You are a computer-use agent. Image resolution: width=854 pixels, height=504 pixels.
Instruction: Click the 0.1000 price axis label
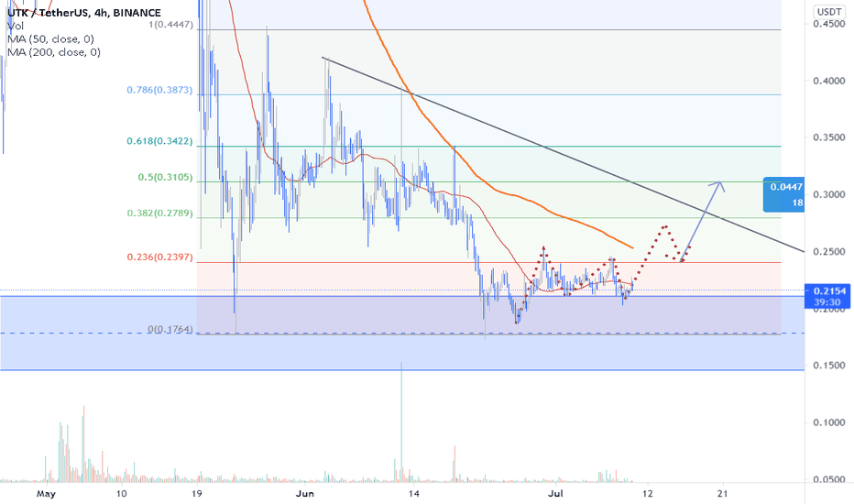point(829,422)
